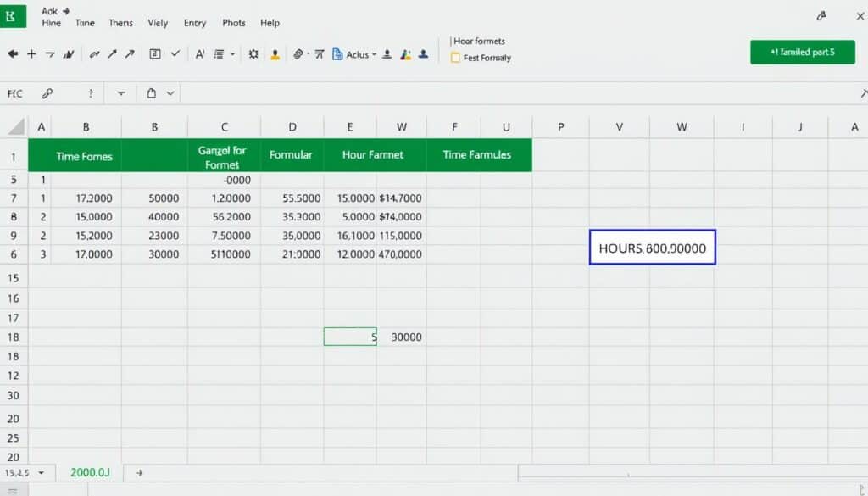Click the paperclip attachment toolbar icon
The width and height of the screenshot is (868, 496).
point(298,53)
